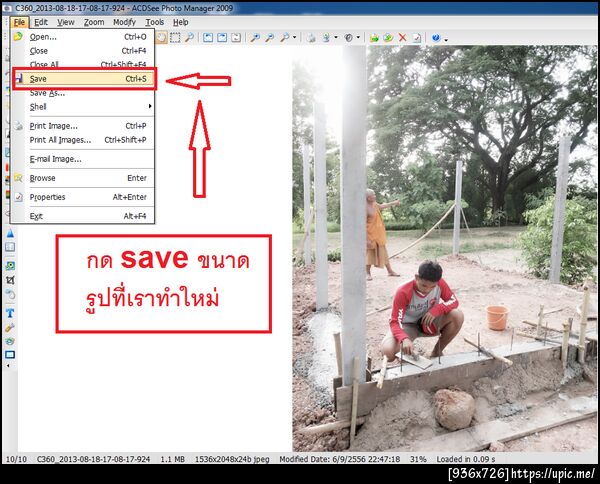The image size is (600, 484).
Task: Click the blue sharpen triangle tool icon
Action: point(10,233)
